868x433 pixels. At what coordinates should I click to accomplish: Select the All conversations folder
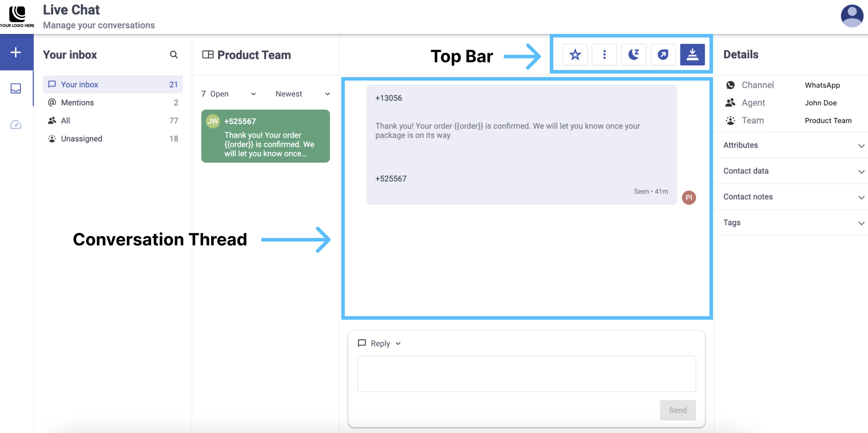point(113,121)
